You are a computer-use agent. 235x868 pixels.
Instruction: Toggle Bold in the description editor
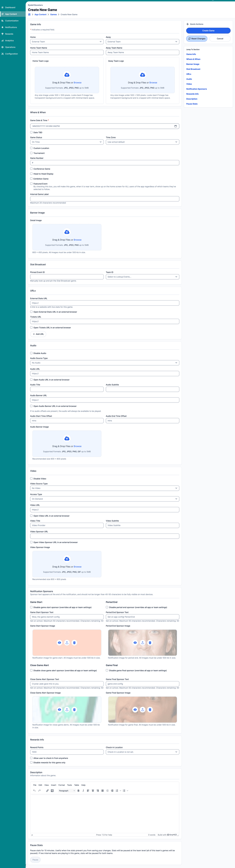[x=78, y=791]
